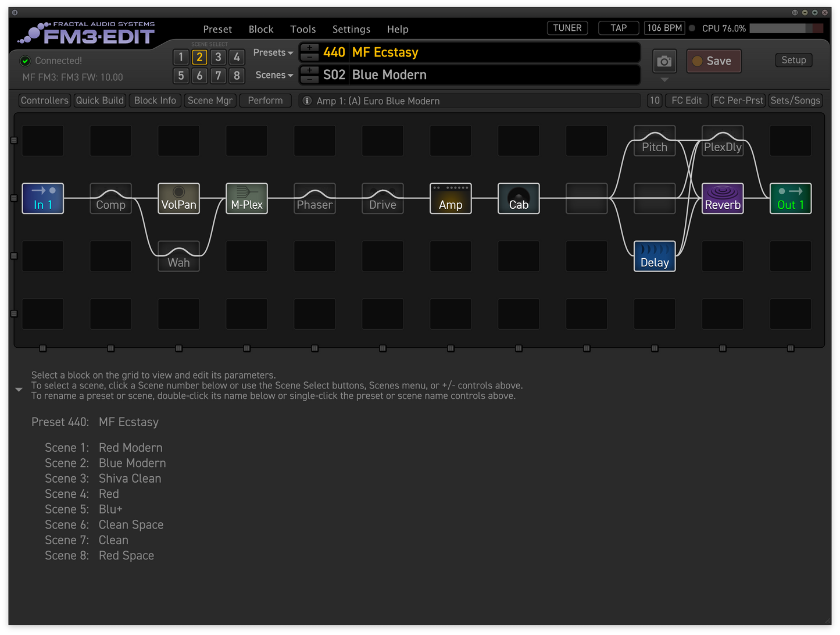Select Scene 5 with the scene select button
This screenshot has width=840, height=635.
pos(181,76)
